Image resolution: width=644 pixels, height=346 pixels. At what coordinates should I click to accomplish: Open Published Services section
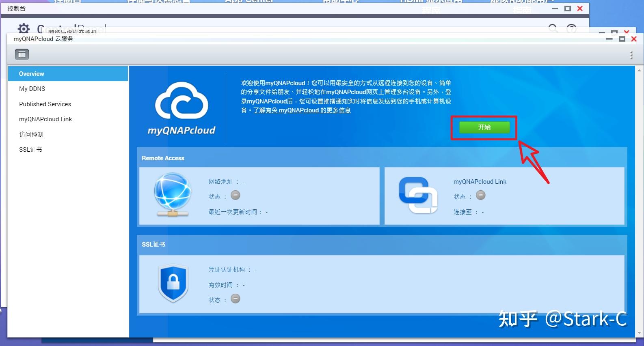pyautogui.click(x=68, y=104)
